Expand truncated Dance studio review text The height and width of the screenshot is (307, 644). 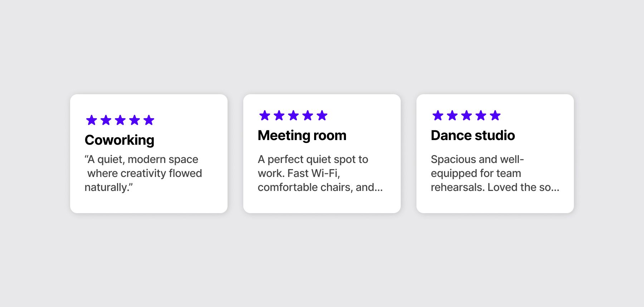495,173
